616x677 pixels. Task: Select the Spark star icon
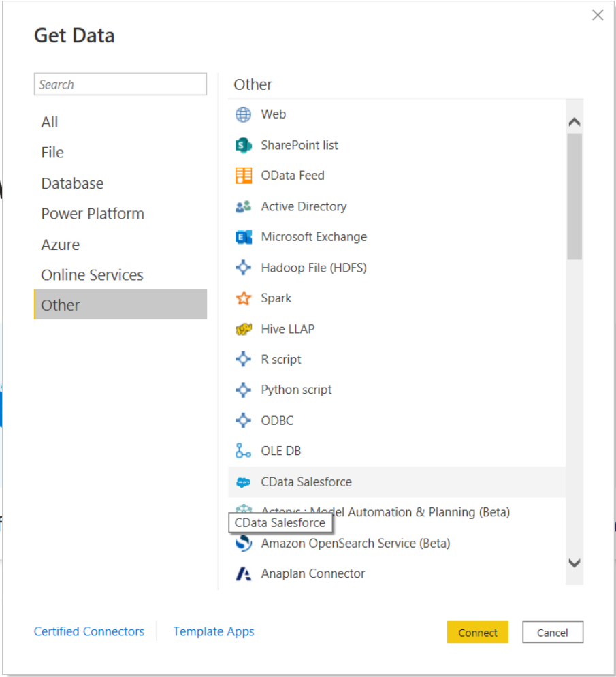point(243,298)
